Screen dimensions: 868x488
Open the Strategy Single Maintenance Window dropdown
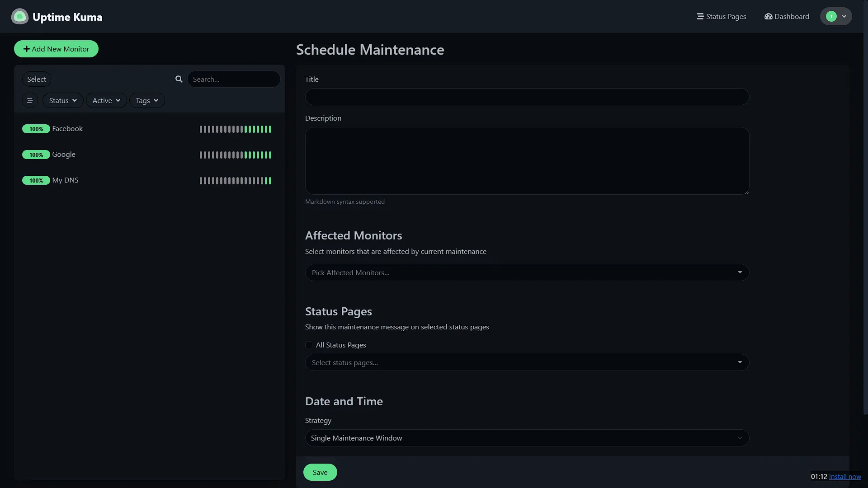(527, 438)
